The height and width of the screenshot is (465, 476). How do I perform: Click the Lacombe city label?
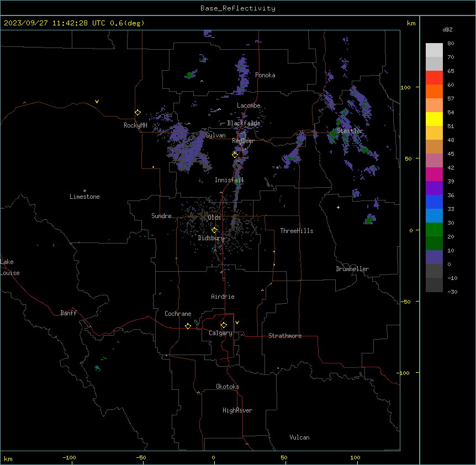pos(248,105)
